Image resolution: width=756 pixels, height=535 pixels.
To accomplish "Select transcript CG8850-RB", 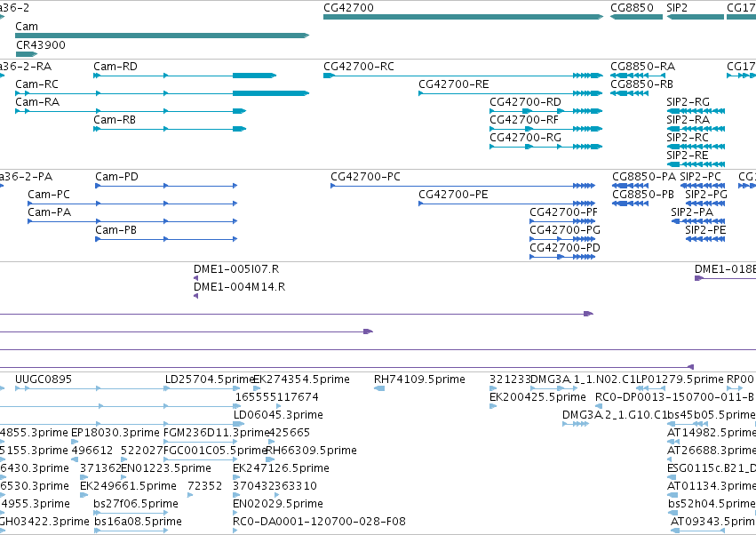I will 629,93.
